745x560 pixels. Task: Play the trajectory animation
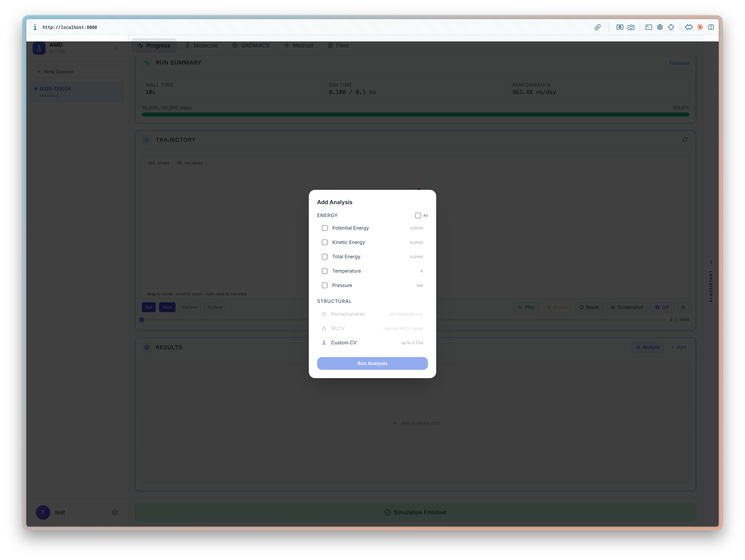point(526,307)
